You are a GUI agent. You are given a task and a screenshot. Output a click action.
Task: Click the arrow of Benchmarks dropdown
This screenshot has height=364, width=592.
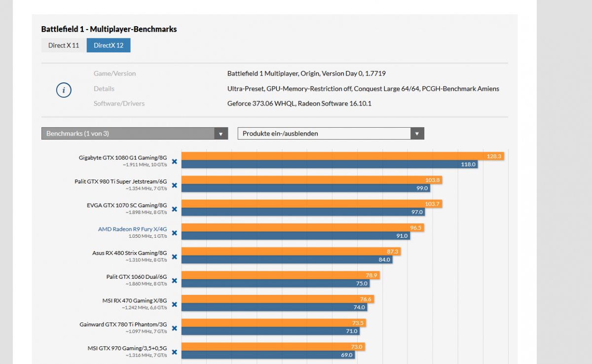[221, 134]
